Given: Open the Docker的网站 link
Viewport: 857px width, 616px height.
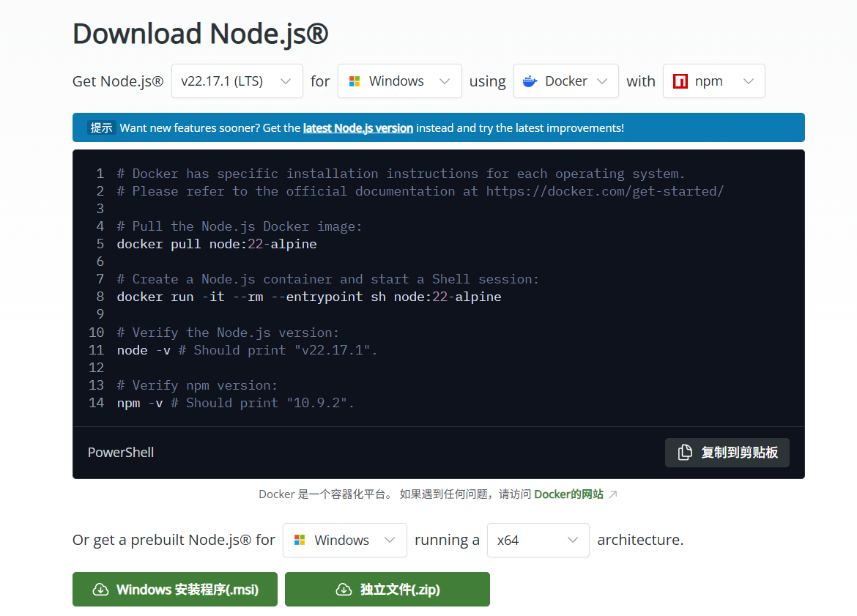Looking at the screenshot, I should pos(568,494).
